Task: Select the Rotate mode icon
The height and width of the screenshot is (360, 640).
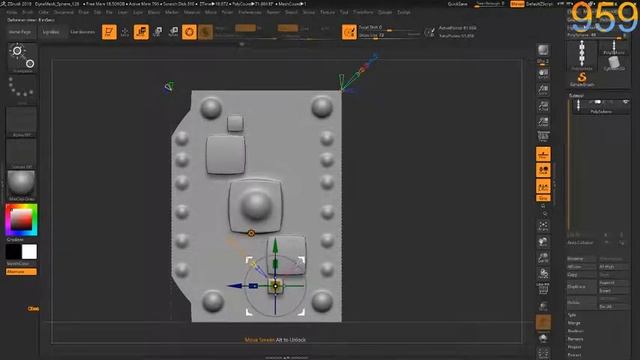Action: pos(173,32)
